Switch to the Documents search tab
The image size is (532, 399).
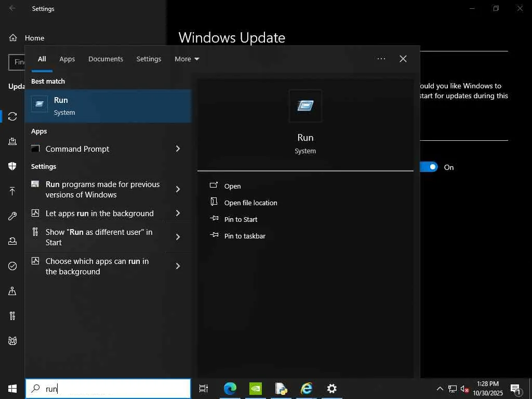pyautogui.click(x=105, y=59)
